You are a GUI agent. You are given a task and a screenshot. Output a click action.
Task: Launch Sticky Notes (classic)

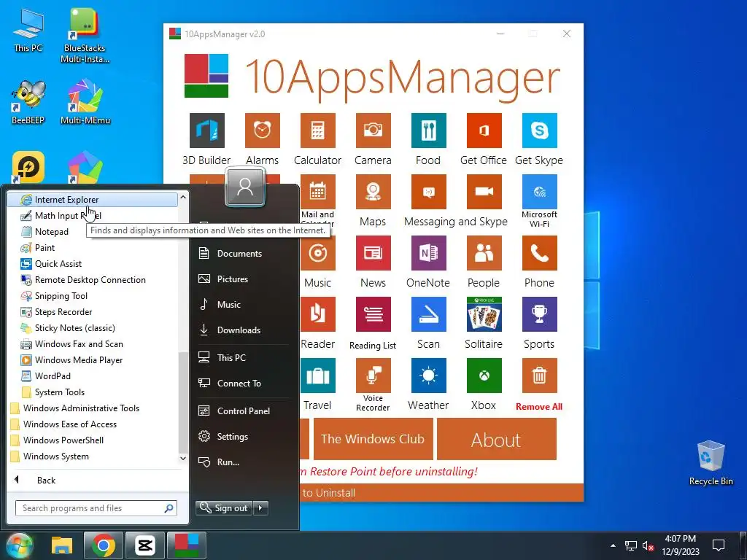[93, 328]
